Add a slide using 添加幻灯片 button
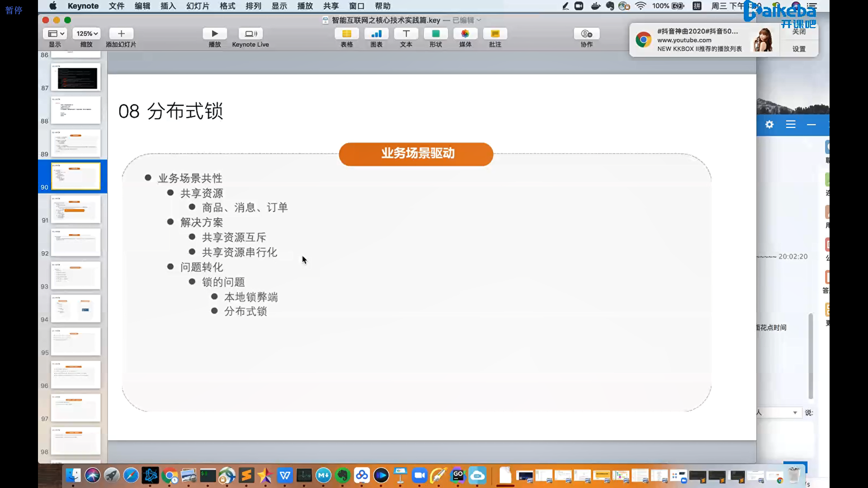This screenshot has height=488, width=868. coord(121,34)
